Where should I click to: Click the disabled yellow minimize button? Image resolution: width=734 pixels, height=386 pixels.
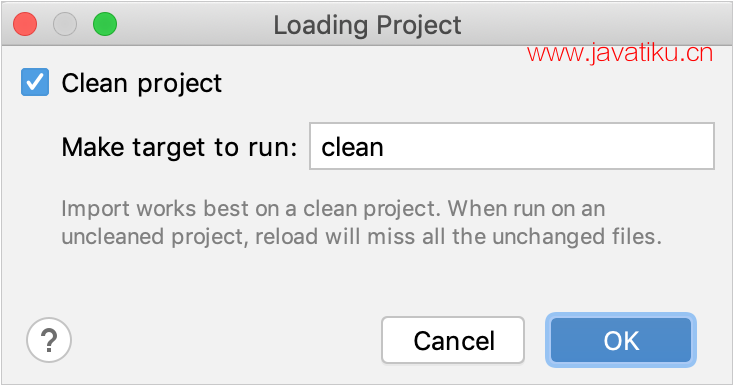click(x=65, y=24)
